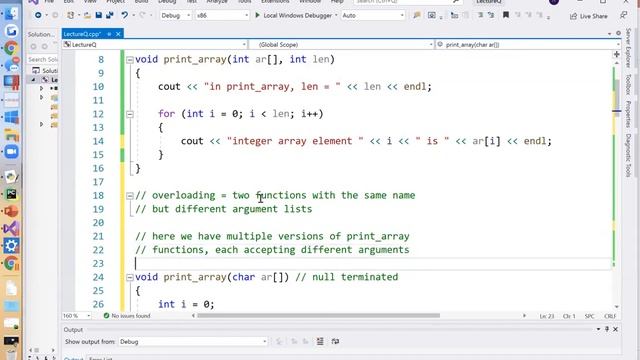Viewport: 640px width, 360px height.
Task: Click the split editor icon above scrollbar
Action: click(617, 54)
